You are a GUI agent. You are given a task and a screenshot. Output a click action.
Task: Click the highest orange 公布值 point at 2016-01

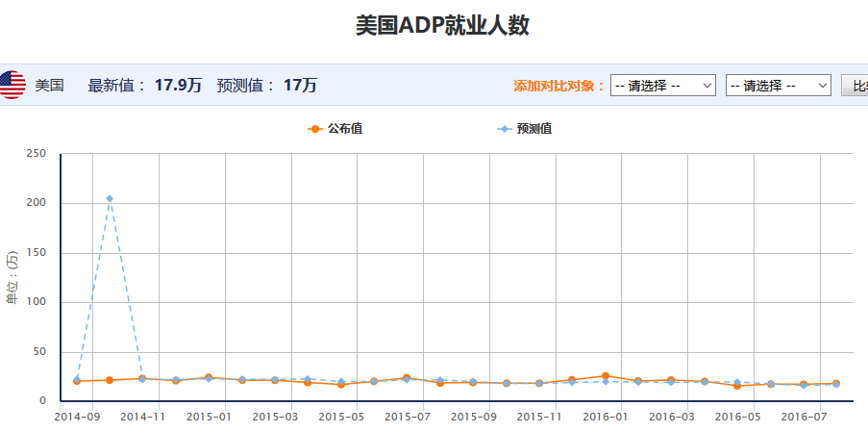tap(605, 376)
